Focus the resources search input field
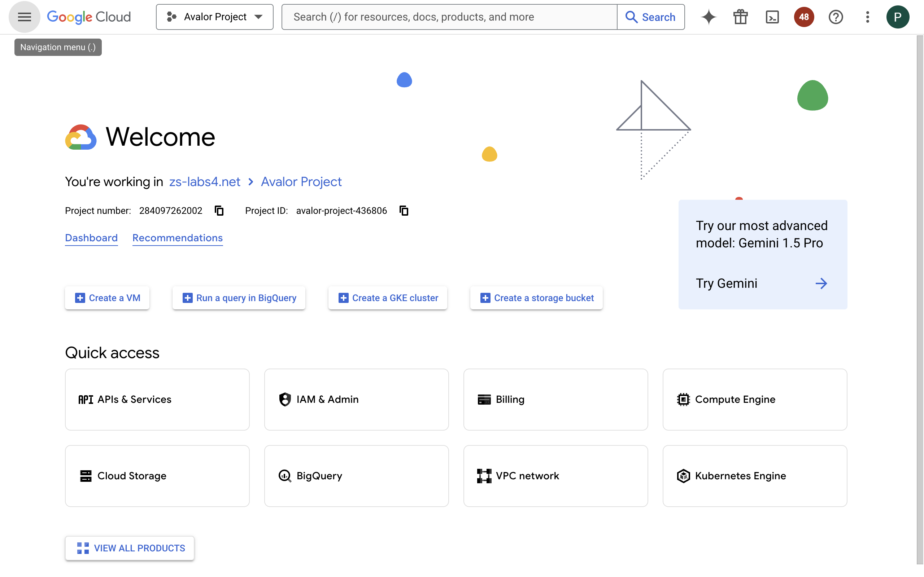The image size is (924, 577). click(x=449, y=17)
